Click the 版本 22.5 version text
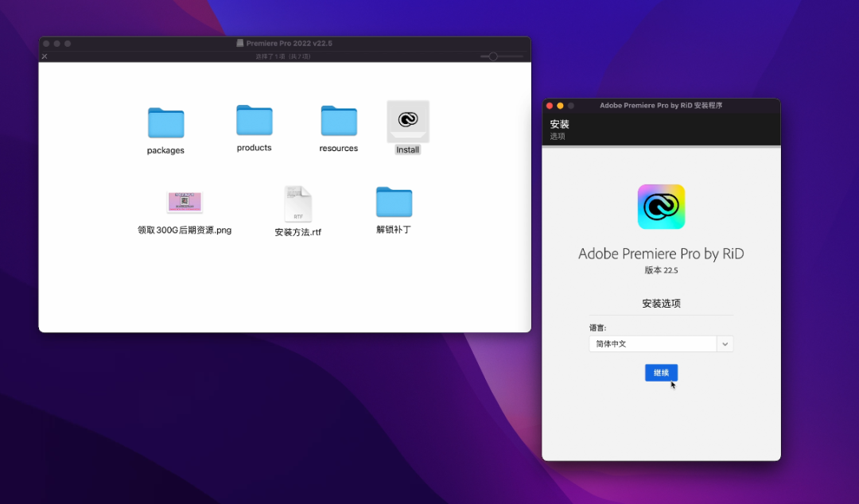 pyautogui.click(x=661, y=270)
